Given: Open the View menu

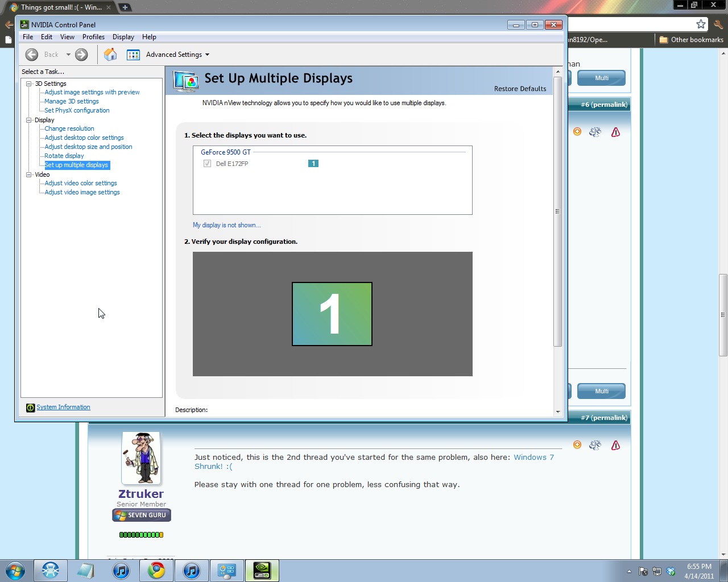Looking at the screenshot, I should 67,37.
